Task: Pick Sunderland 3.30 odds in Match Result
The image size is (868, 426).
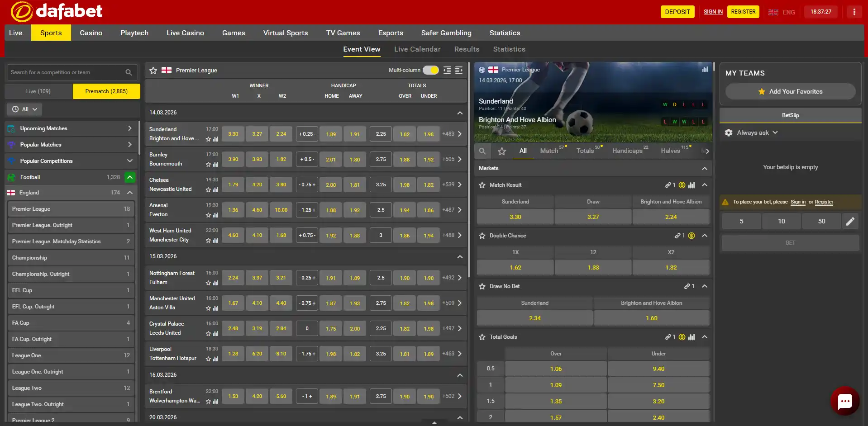Action: tap(515, 217)
